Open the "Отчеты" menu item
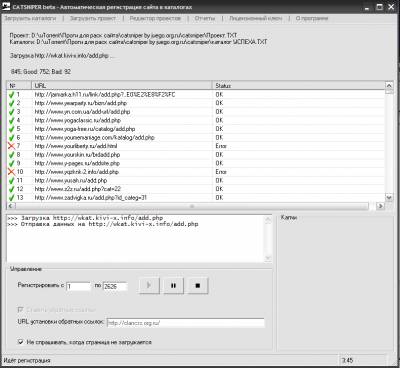 (x=205, y=18)
